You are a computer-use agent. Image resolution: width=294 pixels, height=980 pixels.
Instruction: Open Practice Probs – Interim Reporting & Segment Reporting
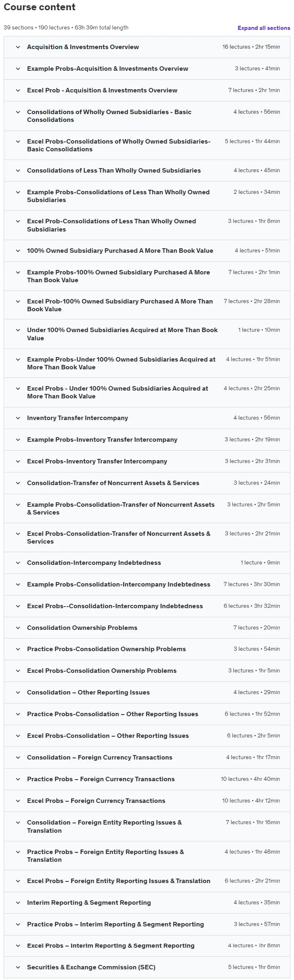[x=147, y=924]
